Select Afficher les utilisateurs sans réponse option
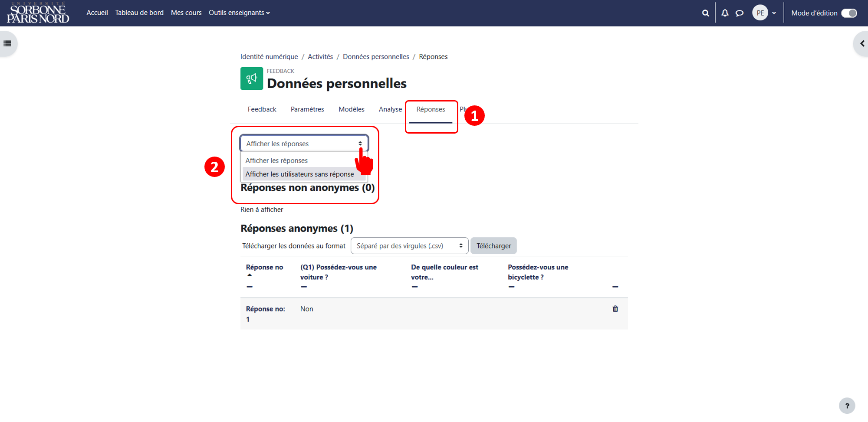 coord(299,174)
